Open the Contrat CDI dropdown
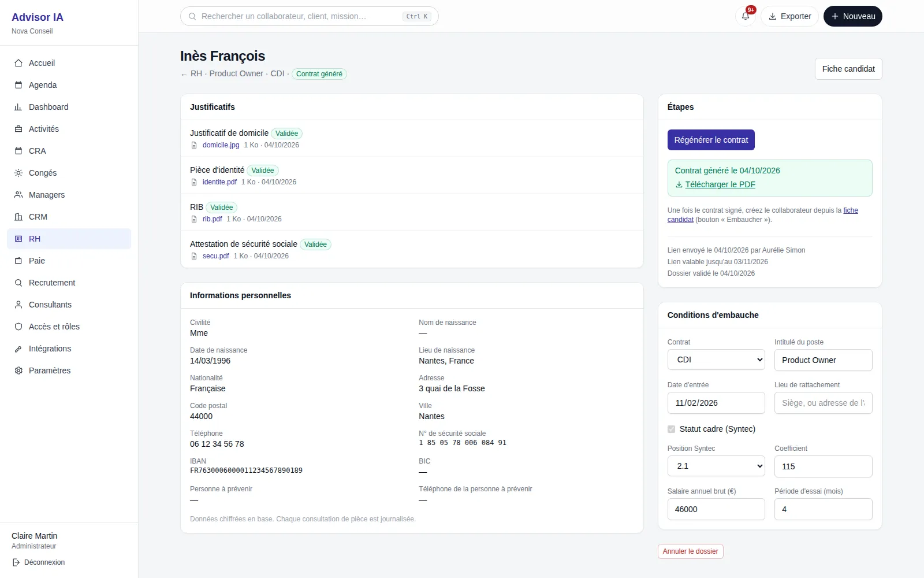Screen dimensions: 924x578 tap(716, 360)
